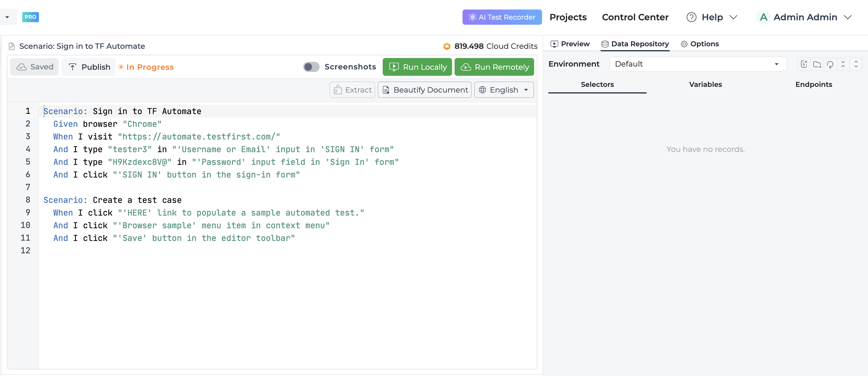Switch to the Variables sub-tab

[x=705, y=84]
